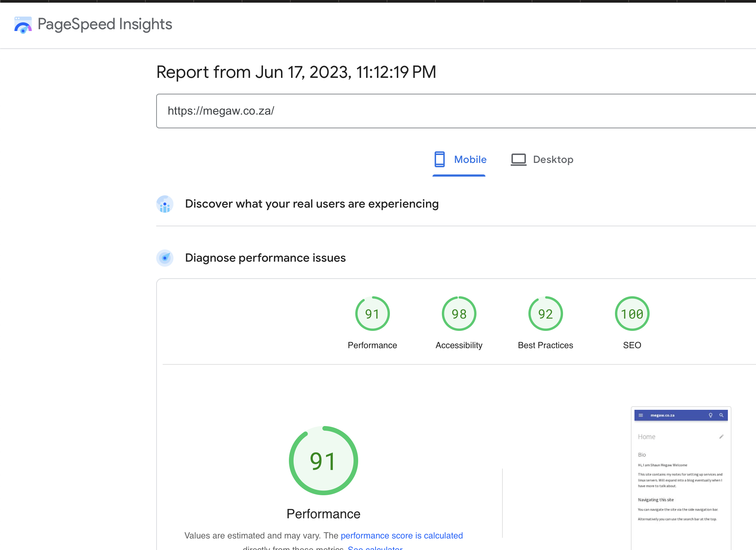
Task: Select the mobile phone icon
Action: (439, 159)
